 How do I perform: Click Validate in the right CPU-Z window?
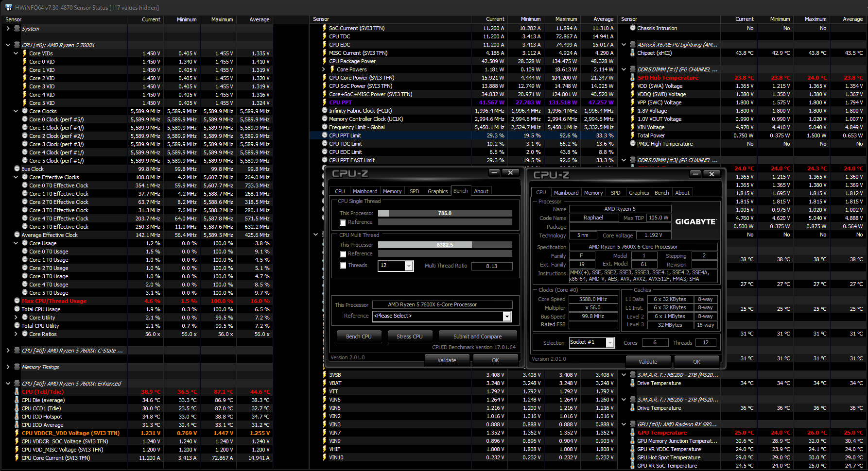(648, 362)
